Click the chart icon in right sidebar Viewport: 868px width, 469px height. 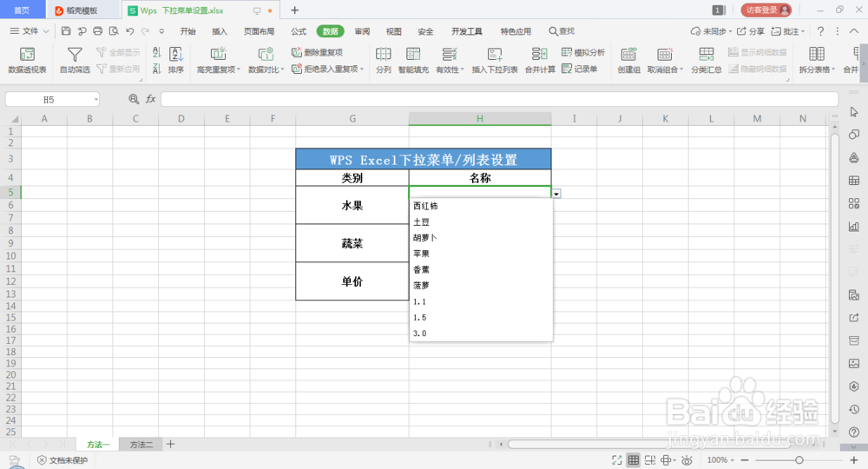854,226
